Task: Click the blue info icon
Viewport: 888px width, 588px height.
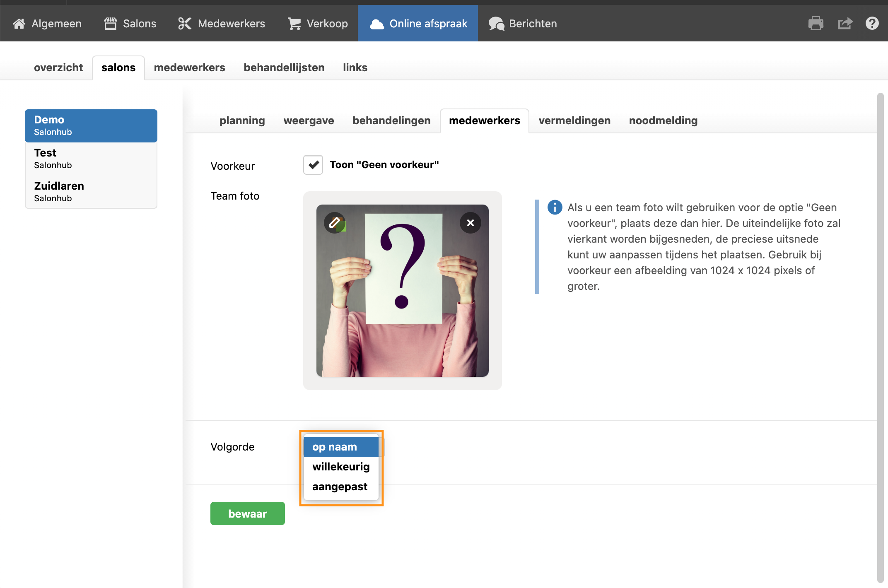Action: click(555, 207)
